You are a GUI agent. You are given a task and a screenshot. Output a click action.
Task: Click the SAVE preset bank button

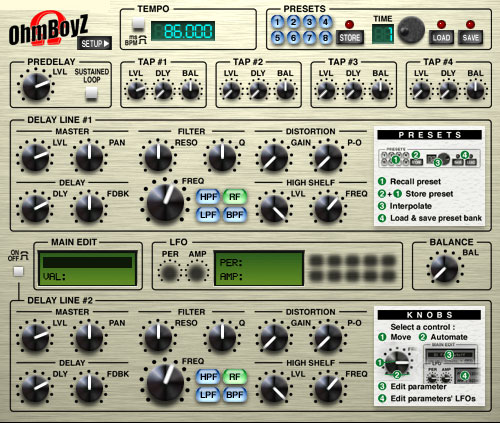tap(470, 38)
